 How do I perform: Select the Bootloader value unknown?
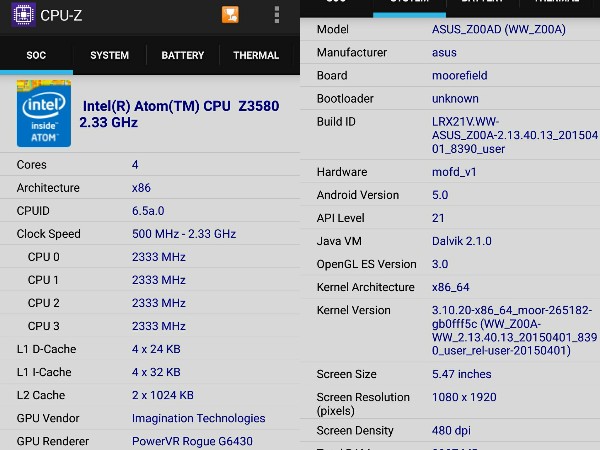(455, 99)
